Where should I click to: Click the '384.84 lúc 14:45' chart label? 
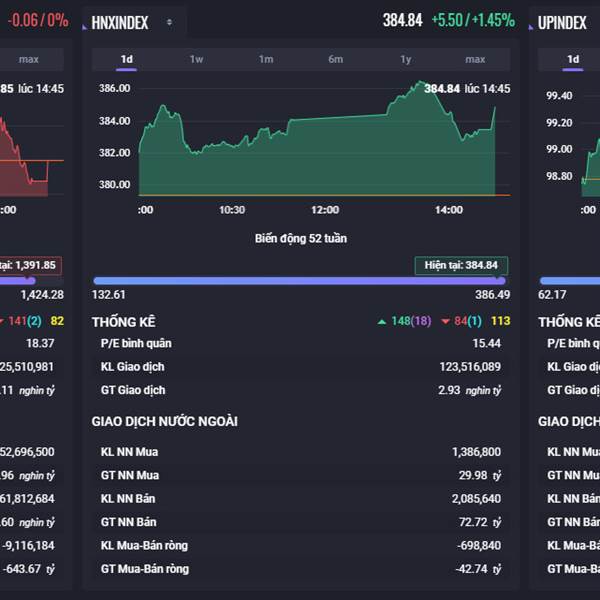[x=467, y=89]
